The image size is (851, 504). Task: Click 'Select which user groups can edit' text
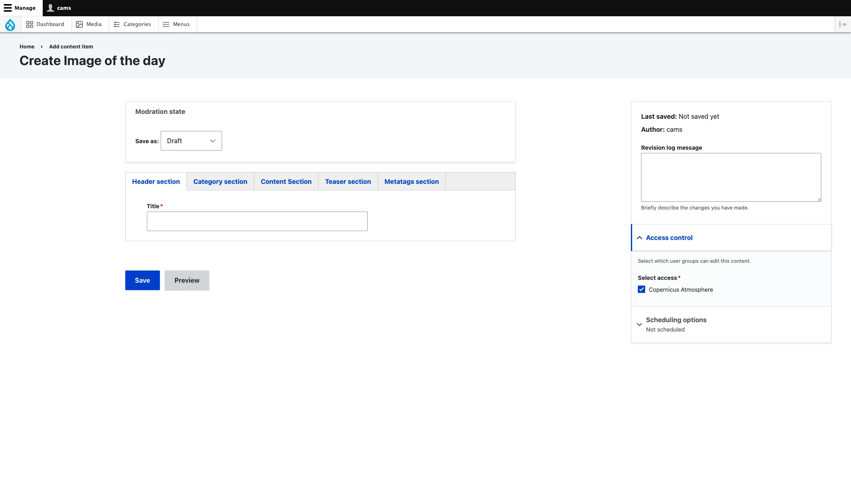[694, 261]
